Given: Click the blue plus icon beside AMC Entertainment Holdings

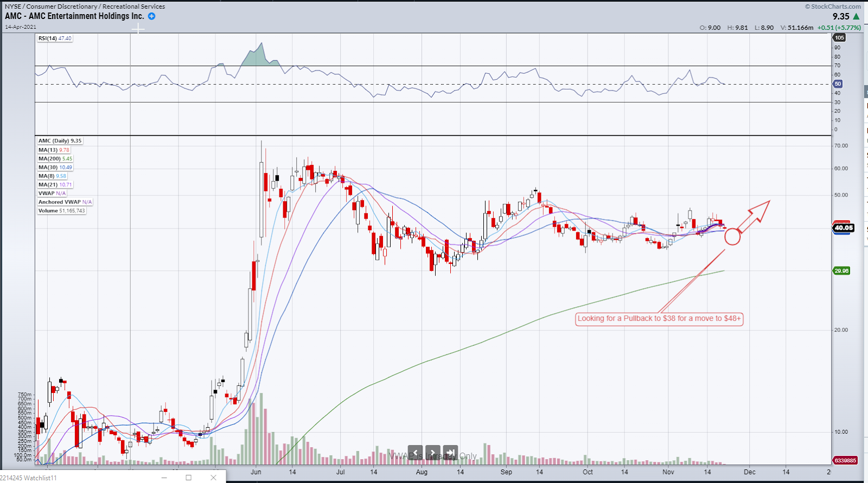Looking at the screenshot, I should tap(152, 16).
